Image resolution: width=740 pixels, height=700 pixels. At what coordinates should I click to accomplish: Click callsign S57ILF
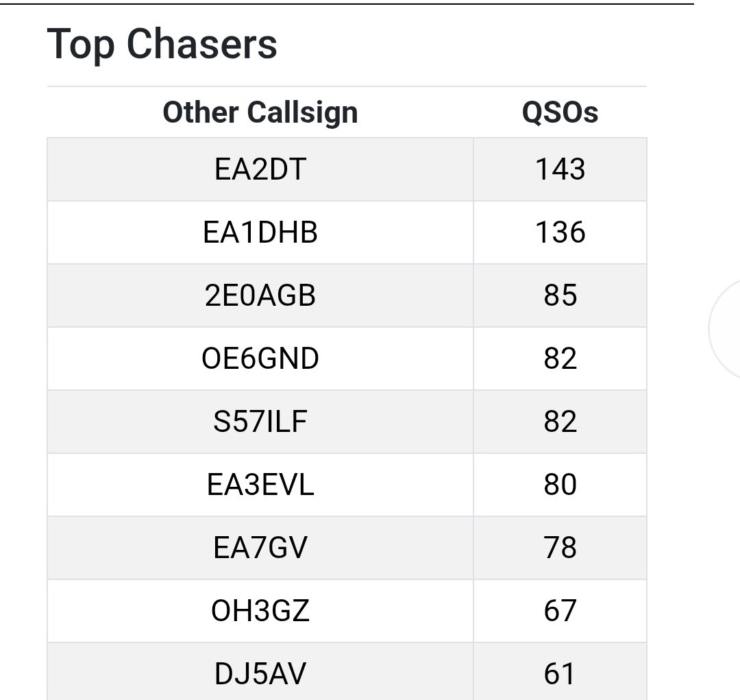tap(260, 422)
